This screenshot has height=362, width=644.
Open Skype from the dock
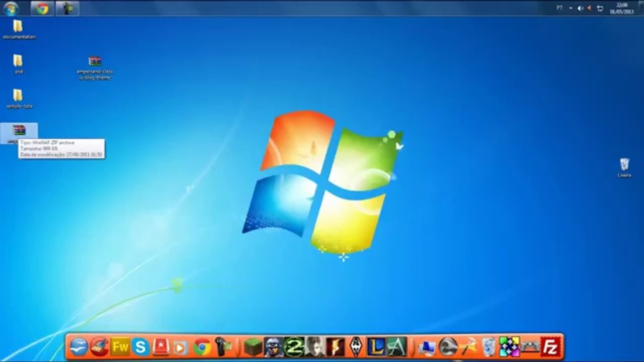(140, 346)
